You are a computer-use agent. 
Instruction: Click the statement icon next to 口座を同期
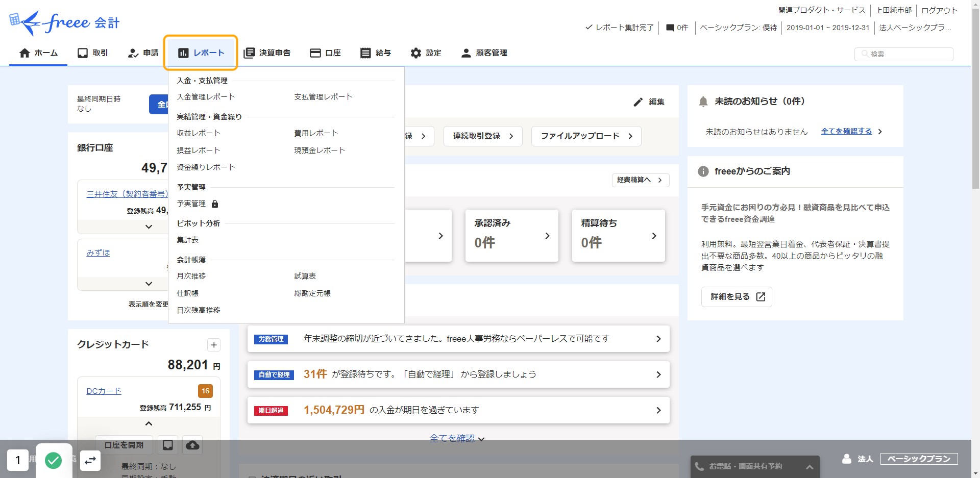tap(167, 445)
